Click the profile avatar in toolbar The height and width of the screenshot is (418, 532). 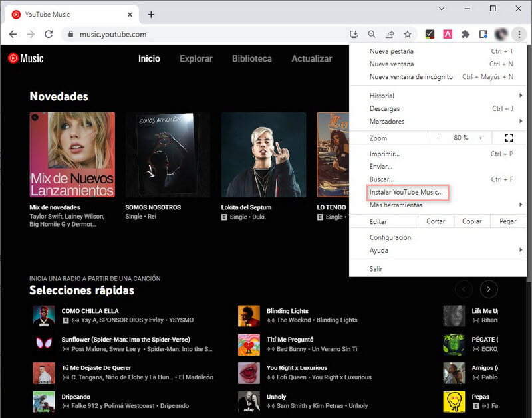pos(501,34)
